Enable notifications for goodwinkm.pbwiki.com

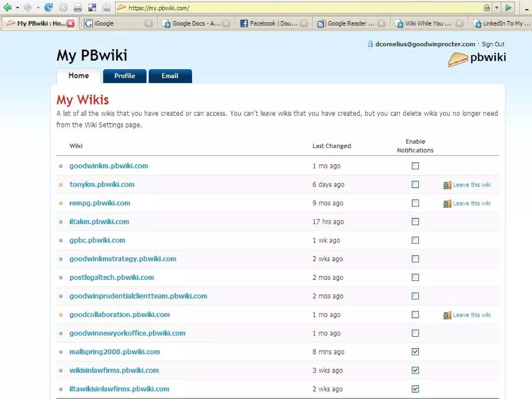point(415,166)
